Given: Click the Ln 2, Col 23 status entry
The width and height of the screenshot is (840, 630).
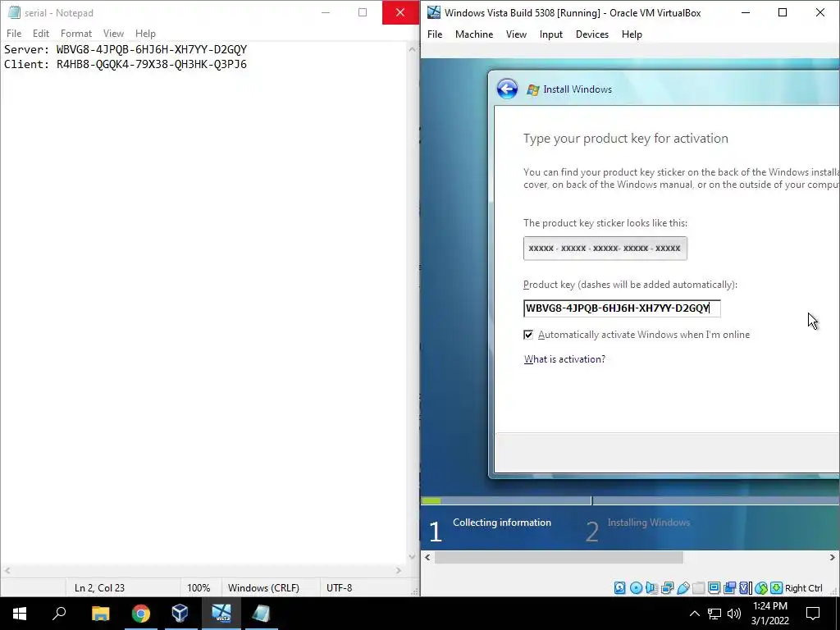Looking at the screenshot, I should [99, 587].
